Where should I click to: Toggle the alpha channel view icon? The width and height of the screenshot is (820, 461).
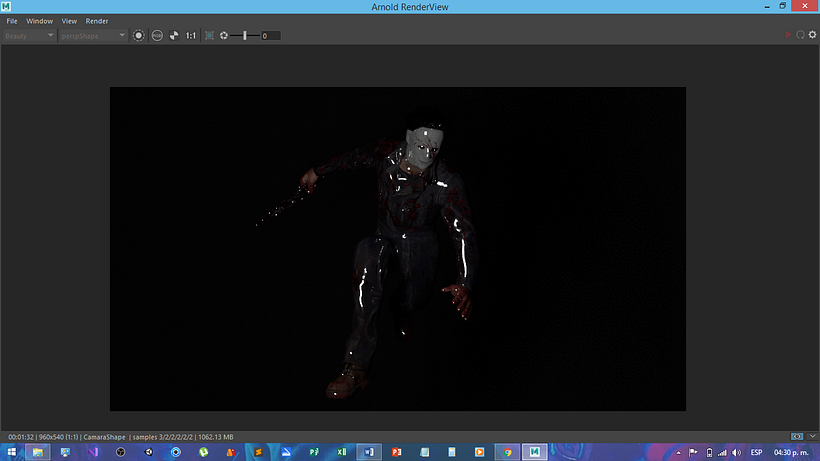point(174,36)
